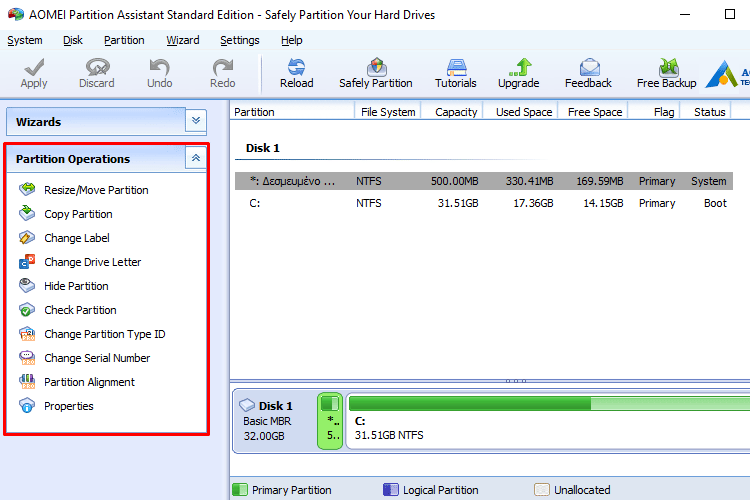Choose the Hide Partition operation
The image size is (750, 500).
(76, 286)
